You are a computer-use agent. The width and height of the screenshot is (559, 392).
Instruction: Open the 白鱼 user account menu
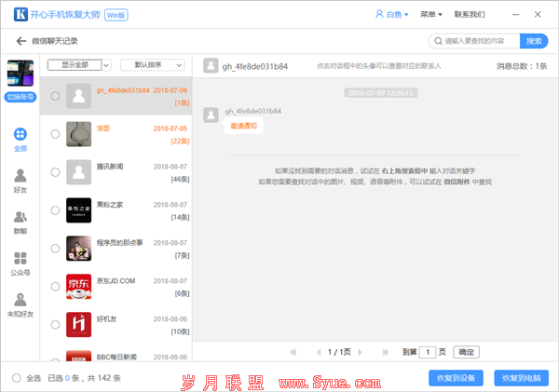392,14
